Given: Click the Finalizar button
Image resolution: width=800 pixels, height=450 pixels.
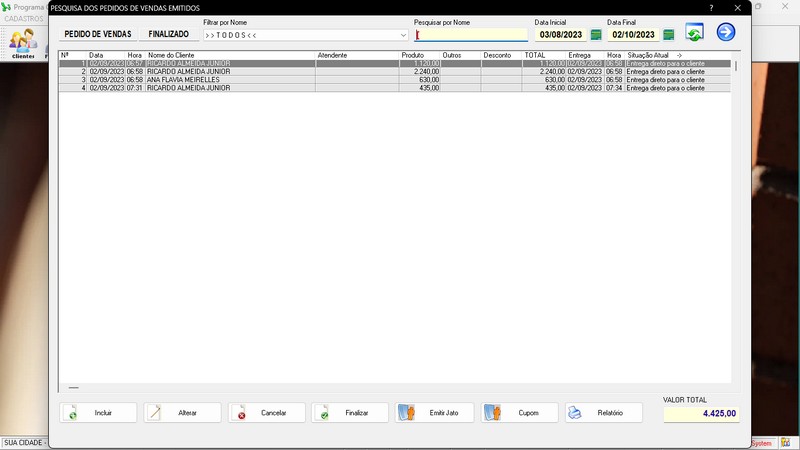Looking at the screenshot, I should click(x=350, y=413).
